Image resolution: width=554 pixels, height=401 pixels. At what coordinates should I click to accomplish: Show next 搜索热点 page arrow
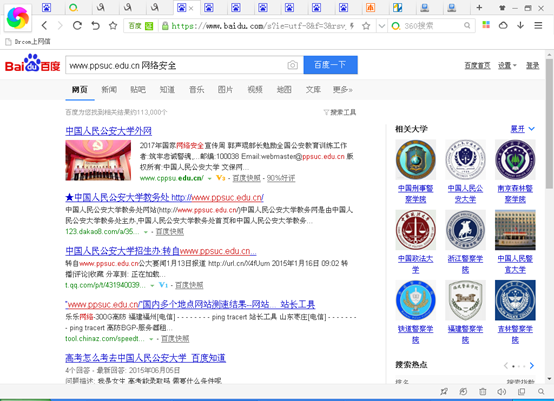[x=532, y=365]
